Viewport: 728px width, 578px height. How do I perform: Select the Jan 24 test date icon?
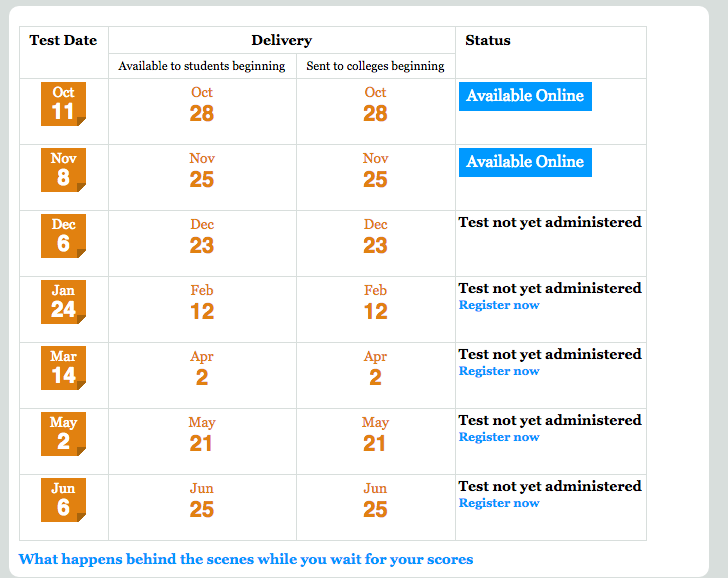point(63,302)
